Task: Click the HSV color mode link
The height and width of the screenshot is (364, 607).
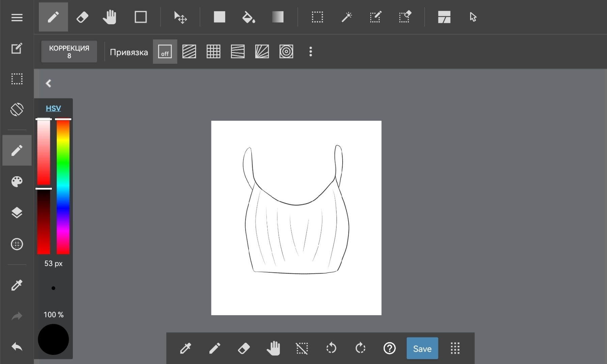Action: (x=53, y=108)
